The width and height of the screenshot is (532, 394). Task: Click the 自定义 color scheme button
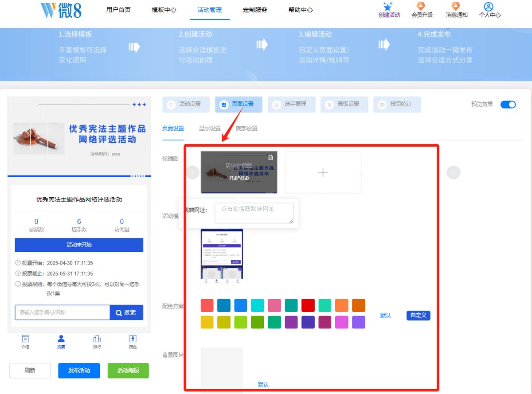pyautogui.click(x=419, y=316)
